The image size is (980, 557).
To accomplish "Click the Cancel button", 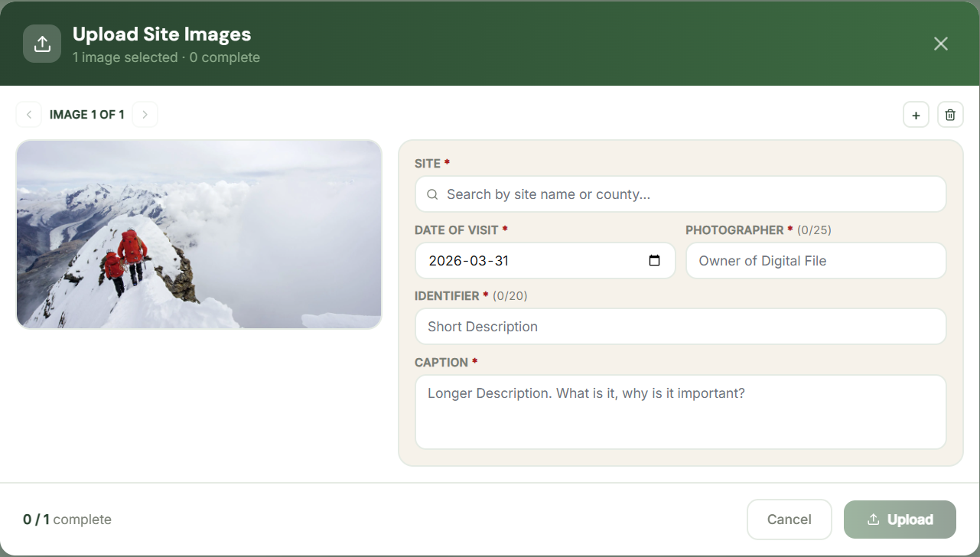I will point(790,519).
